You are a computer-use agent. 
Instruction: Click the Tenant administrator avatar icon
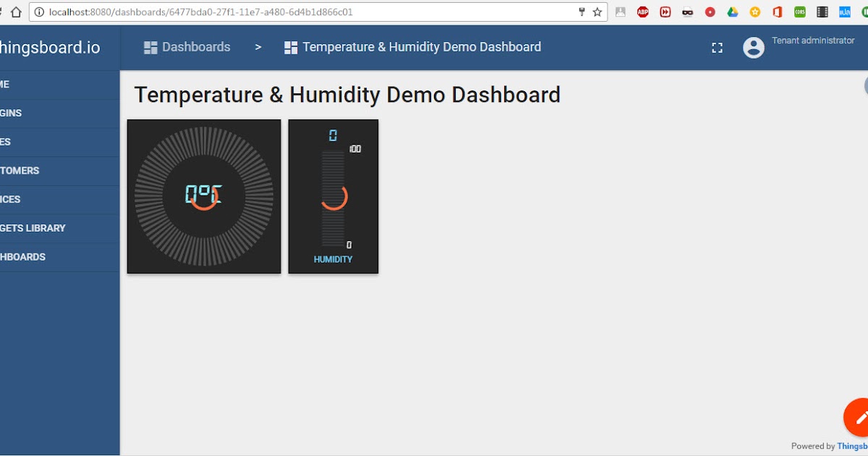click(x=754, y=47)
